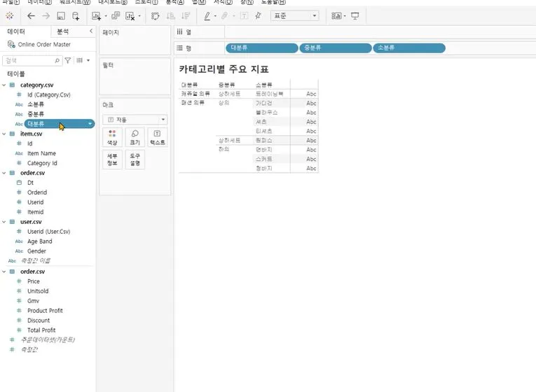536x392 pixels.
Task: Select the 대분류 pill on Rows shelf
Action: (262, 48)
